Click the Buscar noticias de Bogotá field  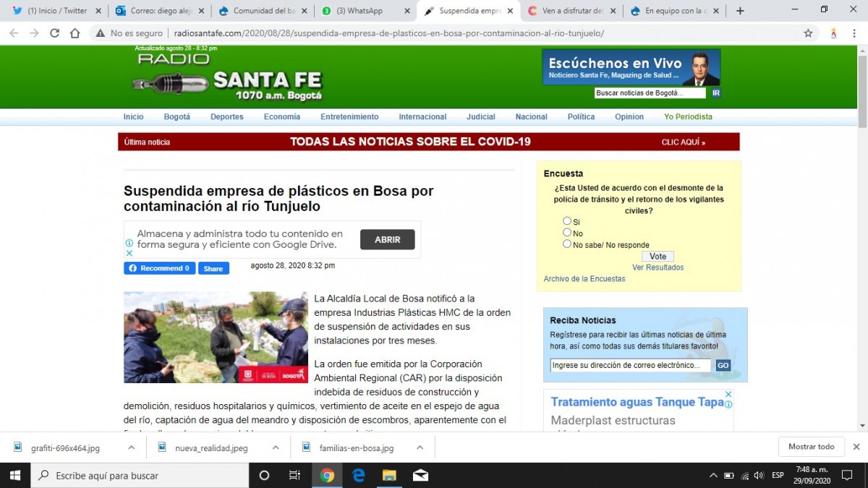[x=650, y=93]
